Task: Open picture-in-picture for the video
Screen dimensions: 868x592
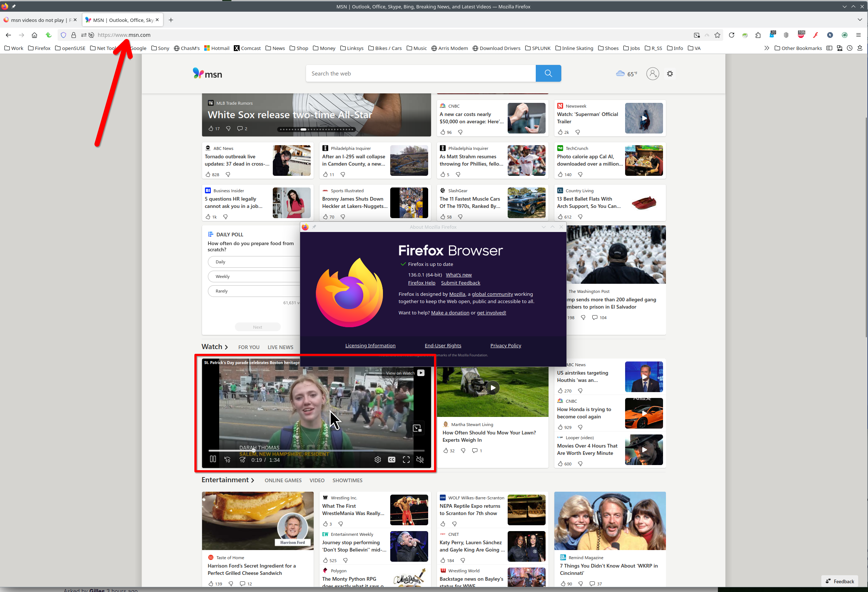Action: (417, 428)
